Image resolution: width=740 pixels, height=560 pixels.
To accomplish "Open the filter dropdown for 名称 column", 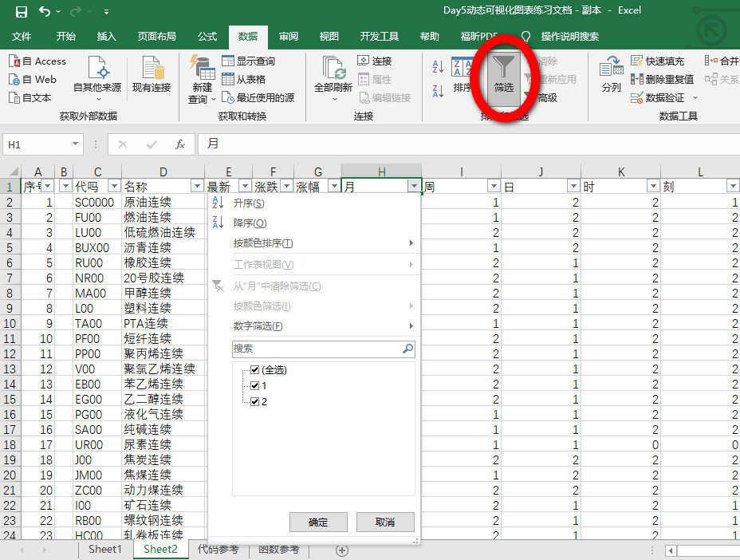I will 197,187.
